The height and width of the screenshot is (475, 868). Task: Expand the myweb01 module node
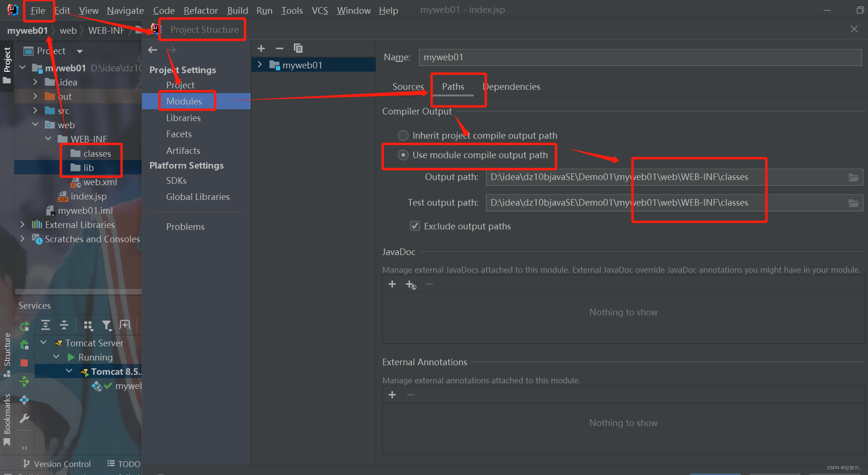(260, 65)
